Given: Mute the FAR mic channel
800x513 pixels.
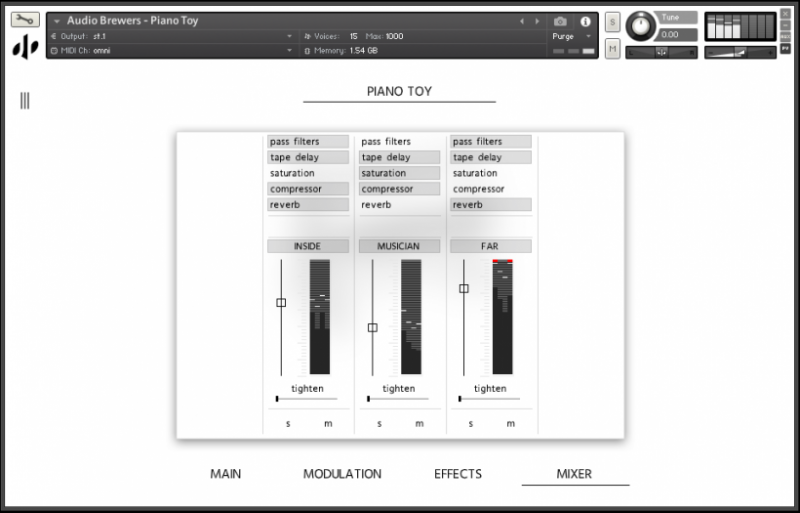Looking at the screenshot, I should pos(511,424).
